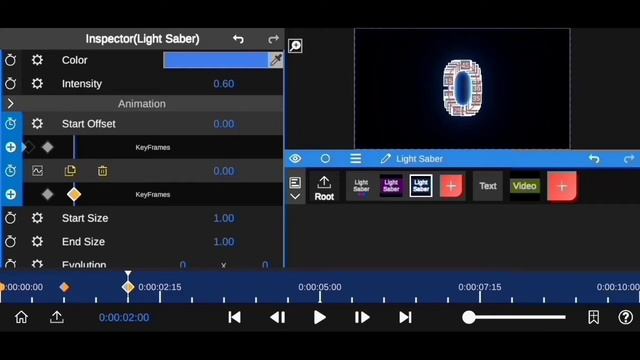Click the playhead keyframe at 0:00:02:00

pos(128,287)
